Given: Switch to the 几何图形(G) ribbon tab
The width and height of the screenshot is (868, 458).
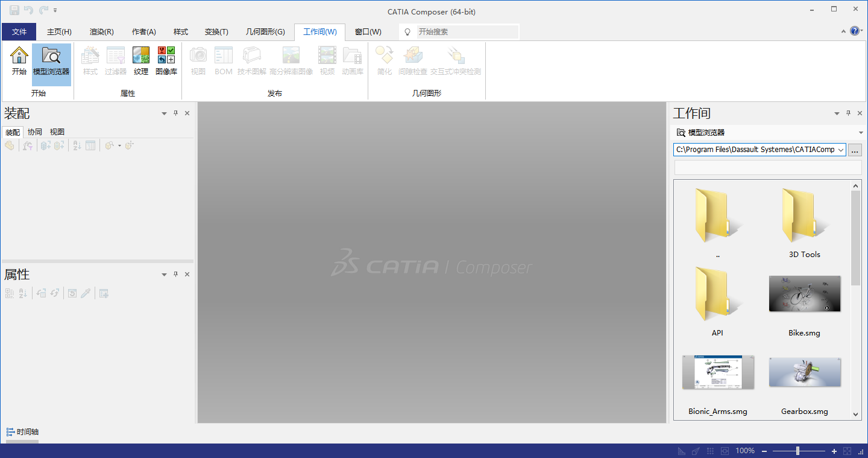Looking at the screenshot, I should (x=265, y=32).
